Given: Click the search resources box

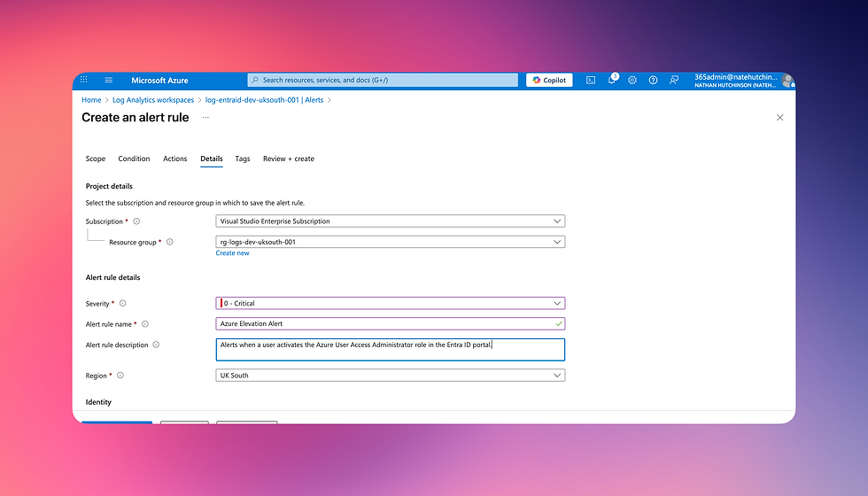Looking at the screenshot, I should click(x=383, y=81).
